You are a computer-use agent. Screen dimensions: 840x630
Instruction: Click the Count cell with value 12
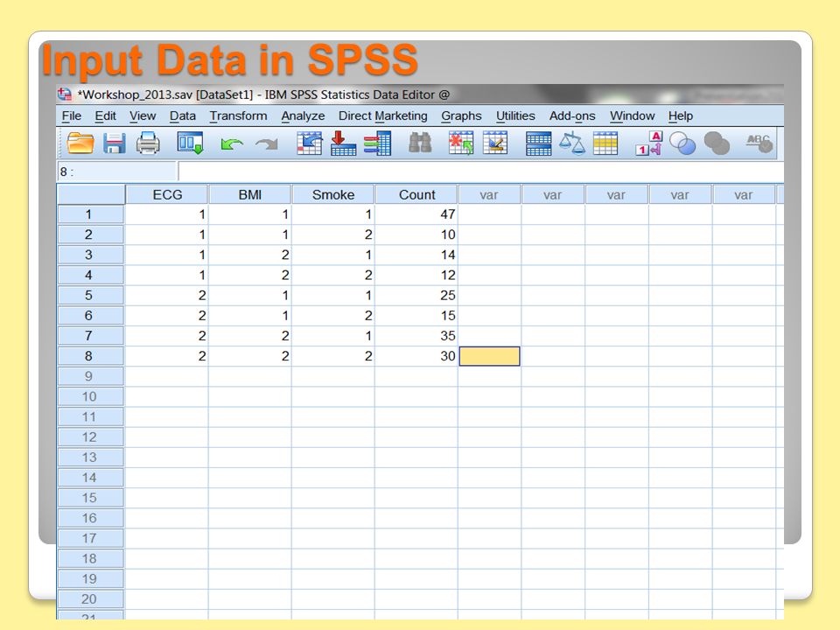point(416,276)
